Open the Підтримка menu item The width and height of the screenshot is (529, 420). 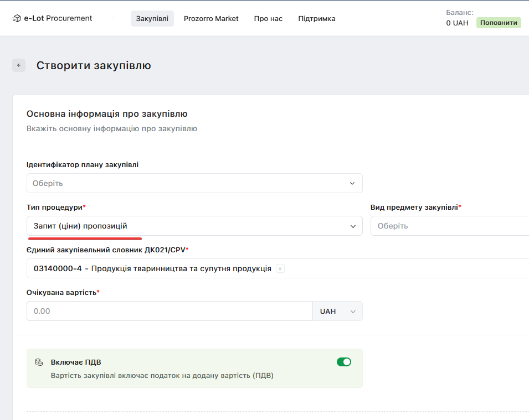[317, 19]
